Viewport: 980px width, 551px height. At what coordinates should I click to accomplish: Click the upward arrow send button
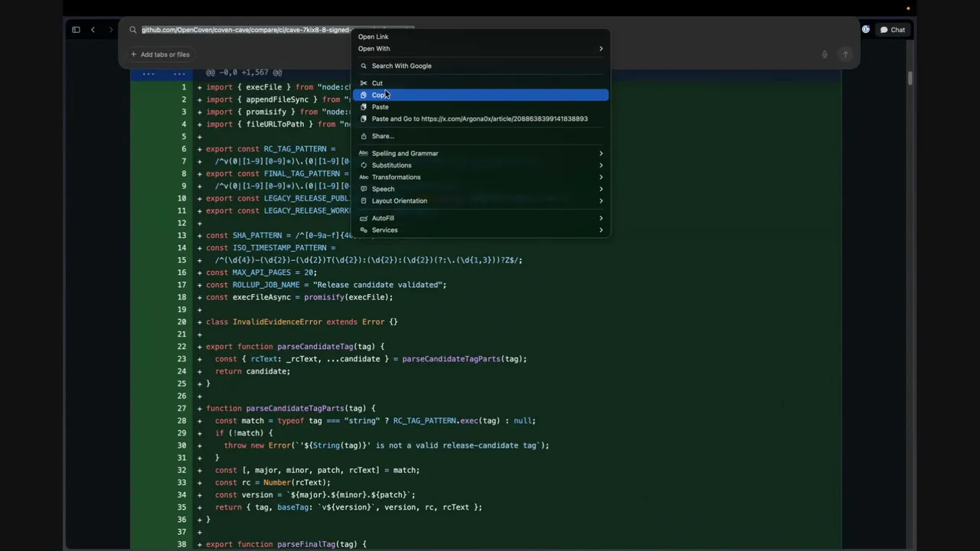[x=845, y=54]
